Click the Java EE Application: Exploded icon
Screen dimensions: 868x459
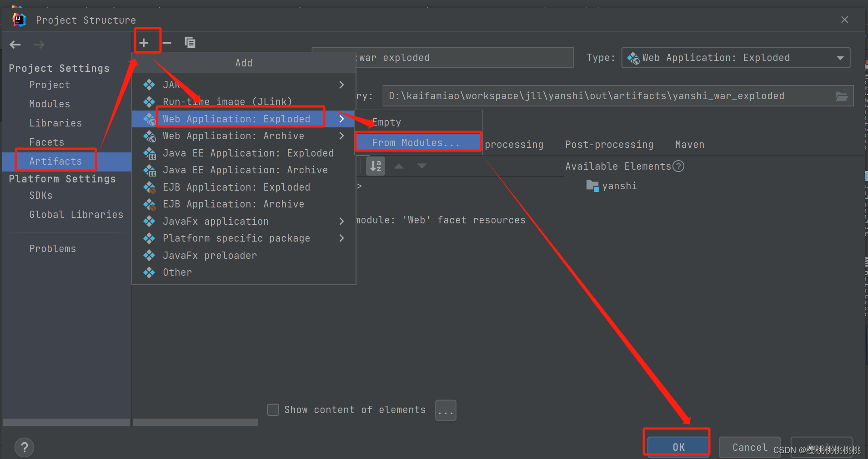tap(150, 153)
